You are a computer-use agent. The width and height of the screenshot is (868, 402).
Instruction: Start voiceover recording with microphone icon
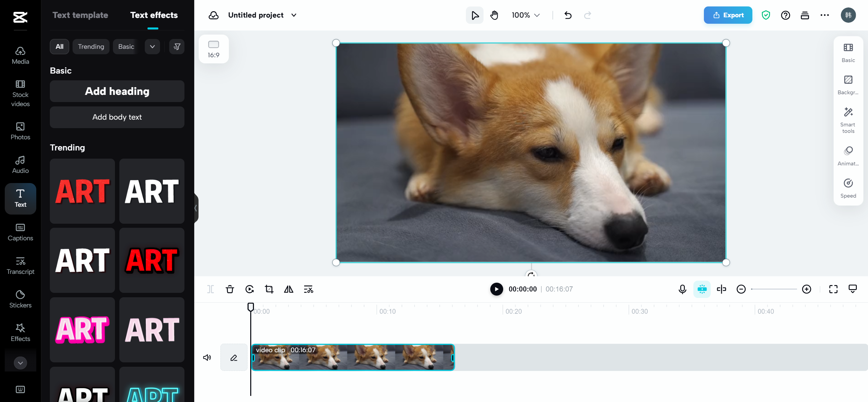pos(682,289)
